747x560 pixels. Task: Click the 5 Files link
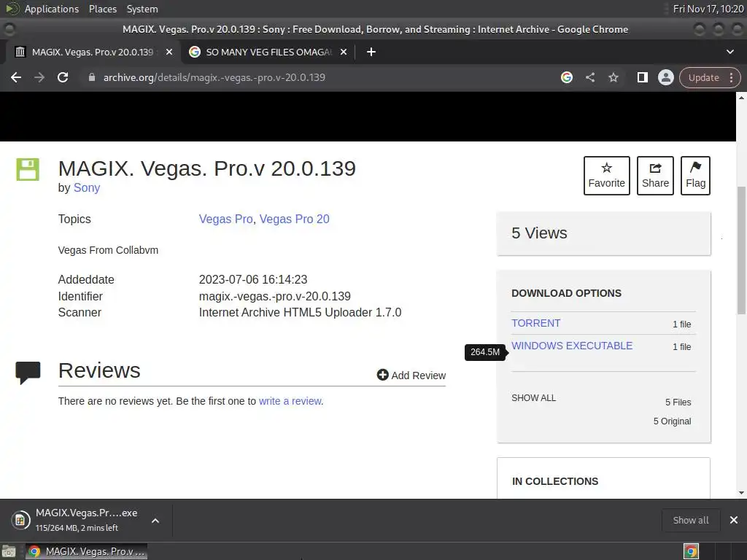pos(678,402)
